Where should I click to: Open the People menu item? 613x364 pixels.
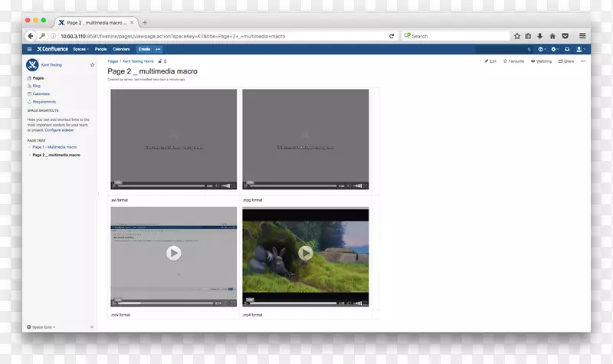point(101,49)
